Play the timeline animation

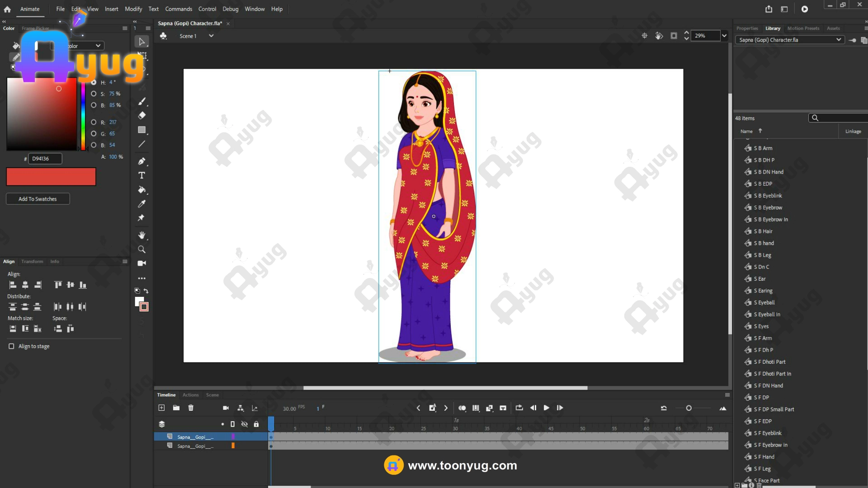pyautogui.click(x=546, y=408)
